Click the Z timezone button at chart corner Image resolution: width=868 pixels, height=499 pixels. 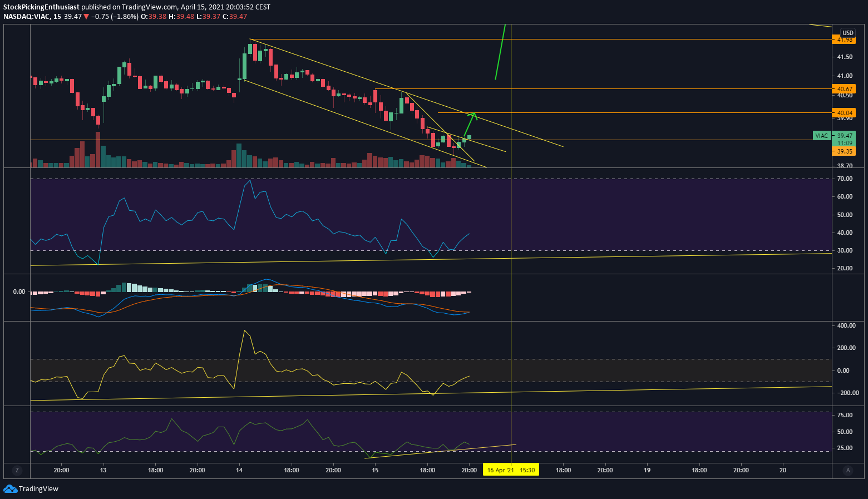tap(17, 470)
